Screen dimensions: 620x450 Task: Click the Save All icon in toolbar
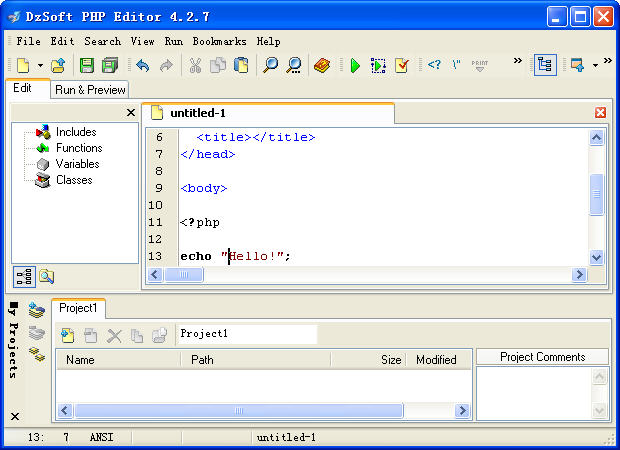110,65
